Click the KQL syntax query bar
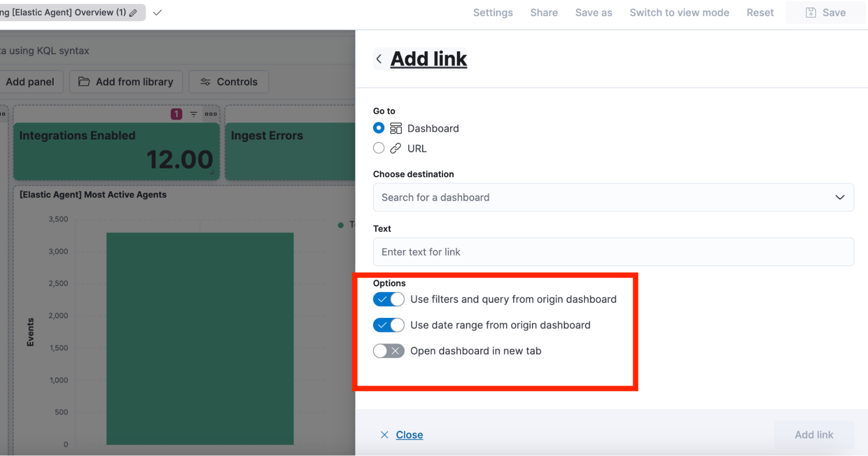Viewport: 868px width, 456px height. [177, 51]
